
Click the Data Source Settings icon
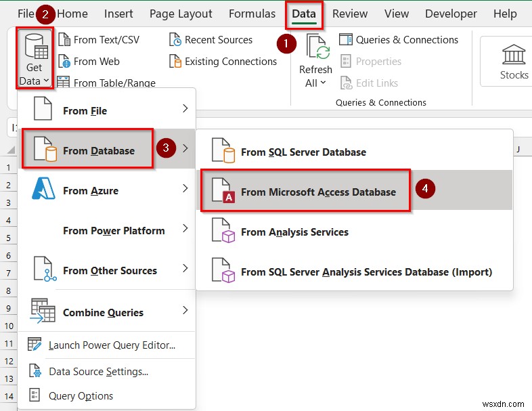pos(35,371)
